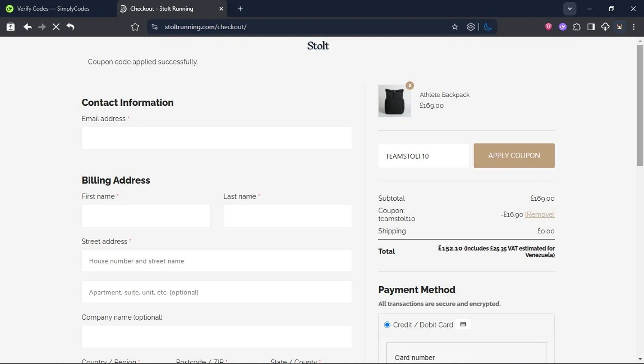Screen dimensions: 644x364
Task: Close the Checkout - Stolt Running tab
Action: coord(221,9)
